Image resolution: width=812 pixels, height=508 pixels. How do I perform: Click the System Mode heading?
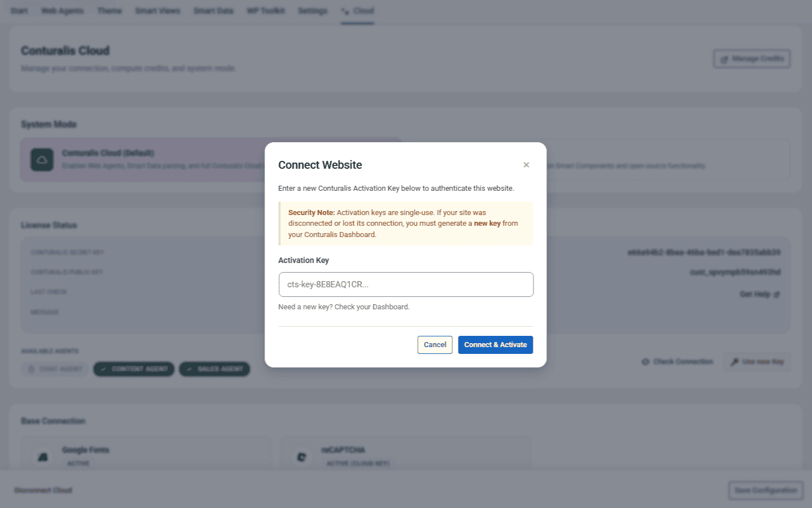[49, 124]
